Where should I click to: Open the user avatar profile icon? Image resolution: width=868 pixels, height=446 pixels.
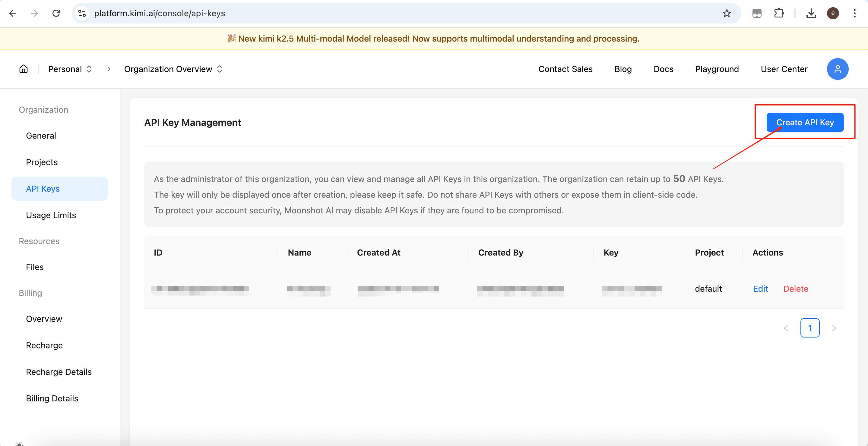(x=837, y=69)
